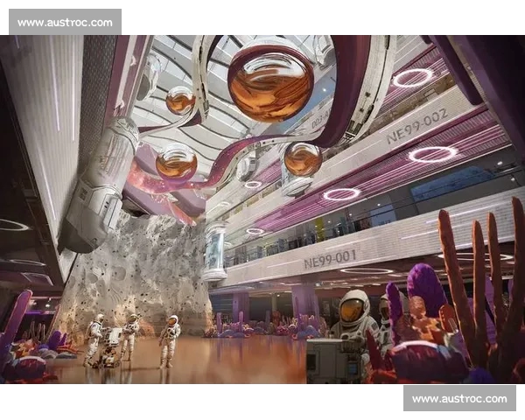Click the glowing ring light above NE99-002
The width and height of the screenshot is (525, 420).
[x=412, y=78]
